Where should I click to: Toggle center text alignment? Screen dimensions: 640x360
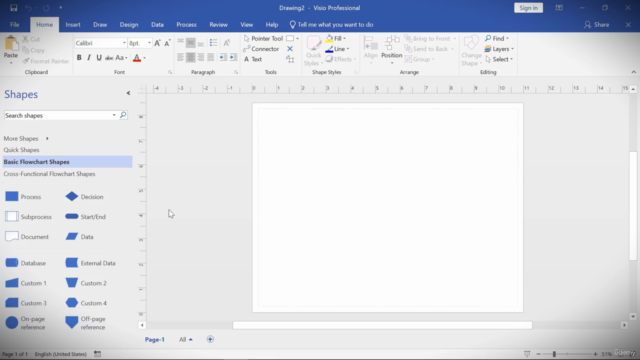click(190, 58)
